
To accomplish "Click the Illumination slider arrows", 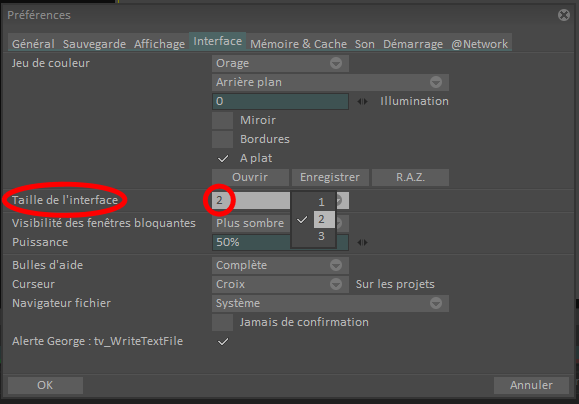I will coord(362,102).
